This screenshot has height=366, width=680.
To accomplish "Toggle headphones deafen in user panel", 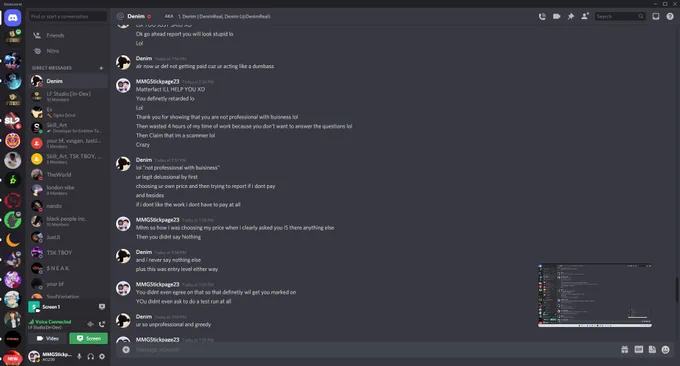I will [x=91, y=356].
